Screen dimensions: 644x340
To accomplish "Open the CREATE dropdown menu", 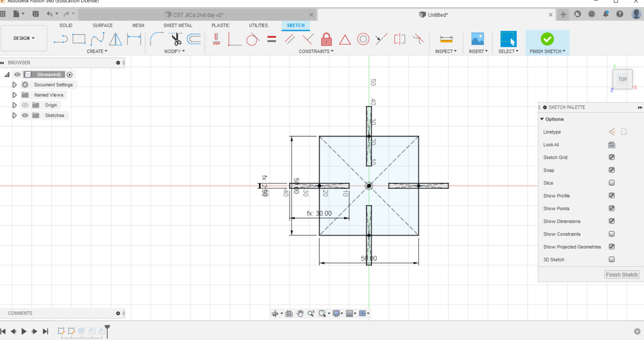I will (x=97, y=51).
